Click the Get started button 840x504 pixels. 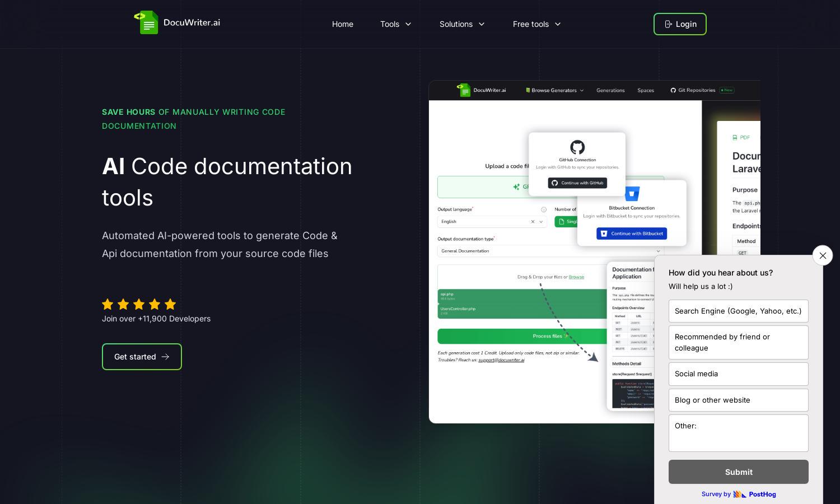coord(142,357)
